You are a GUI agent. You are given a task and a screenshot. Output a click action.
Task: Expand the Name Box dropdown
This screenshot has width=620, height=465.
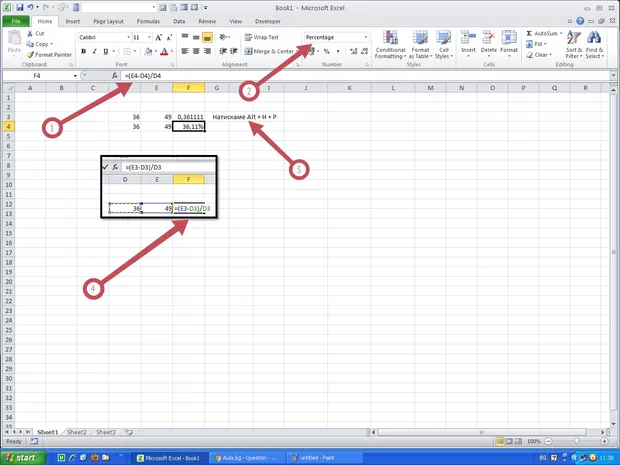75,76
